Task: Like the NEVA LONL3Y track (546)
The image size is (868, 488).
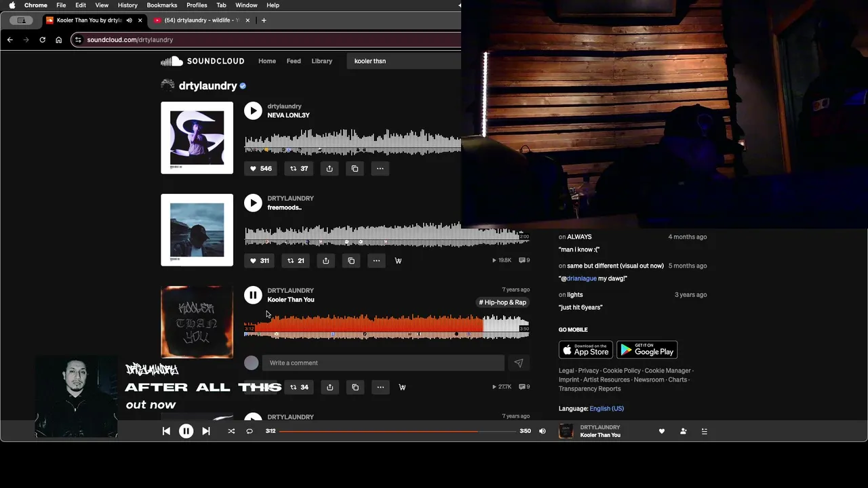Action: coord(260,169)
